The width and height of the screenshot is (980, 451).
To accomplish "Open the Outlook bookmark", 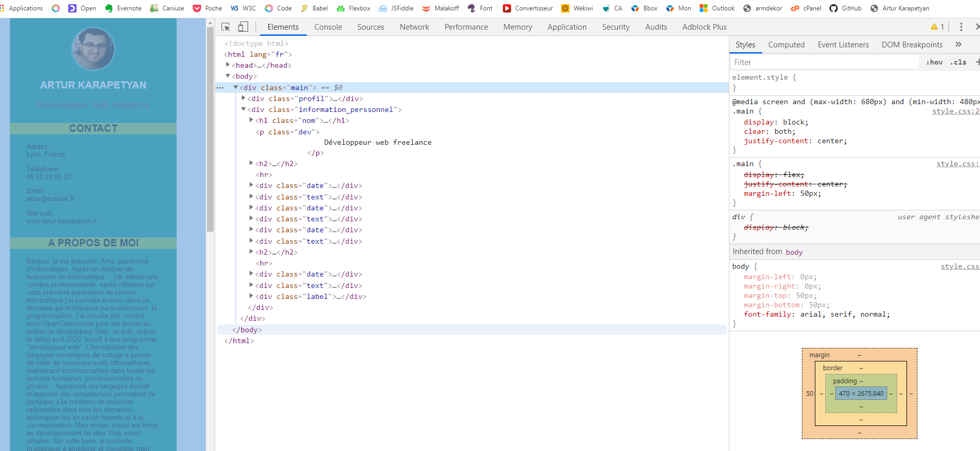I will pyautogui.click(x=717, y=8).
